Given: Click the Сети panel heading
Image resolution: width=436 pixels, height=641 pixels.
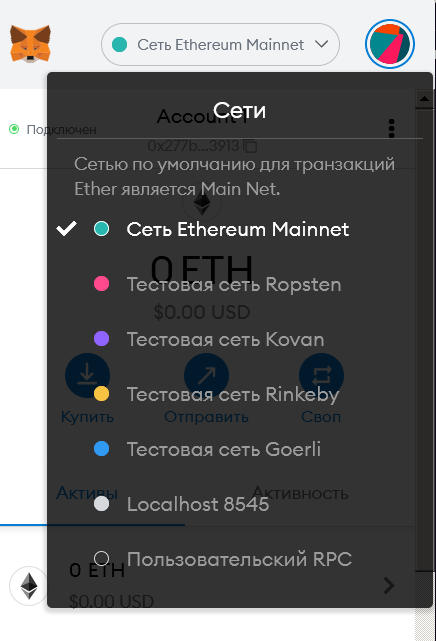Looking at the screenshot, I should point(239,110).
